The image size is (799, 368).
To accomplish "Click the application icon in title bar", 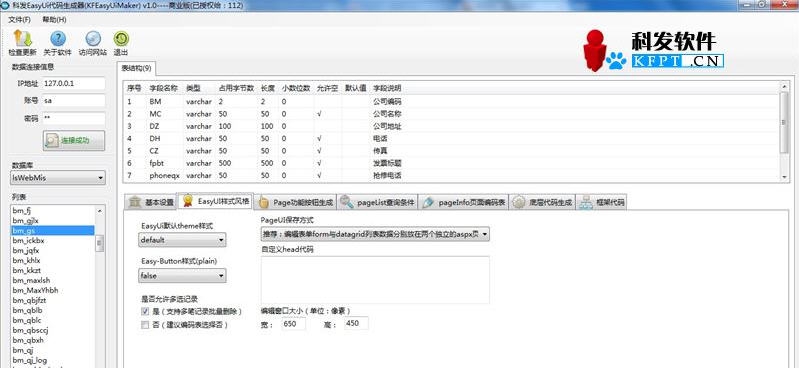I will coord(6,6).
